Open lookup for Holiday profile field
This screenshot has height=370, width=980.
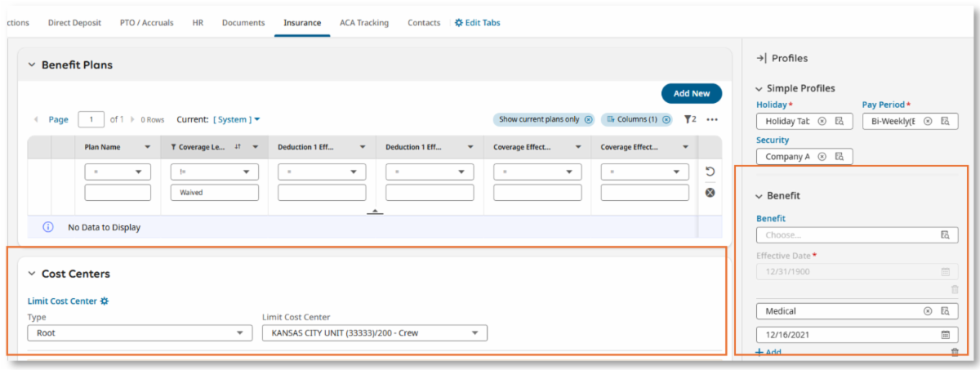[x=838, y=121]
